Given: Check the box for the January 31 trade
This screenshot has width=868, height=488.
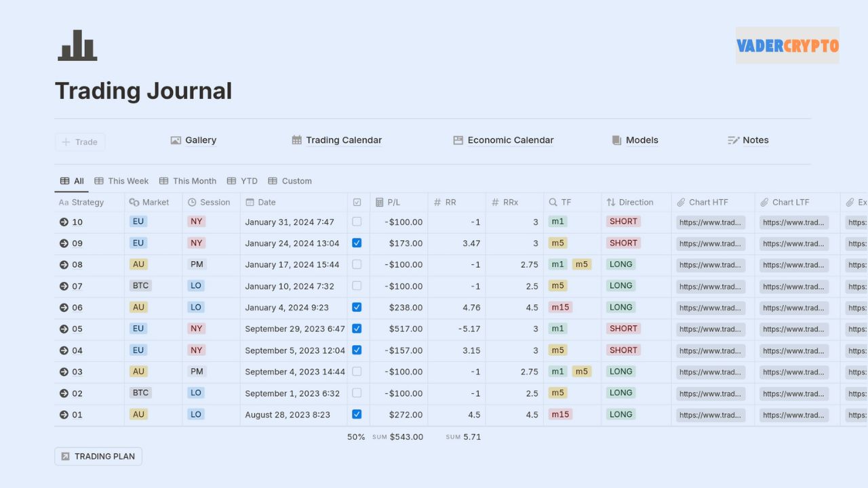Looking at the screenshot, I should (x=357, y=222).
